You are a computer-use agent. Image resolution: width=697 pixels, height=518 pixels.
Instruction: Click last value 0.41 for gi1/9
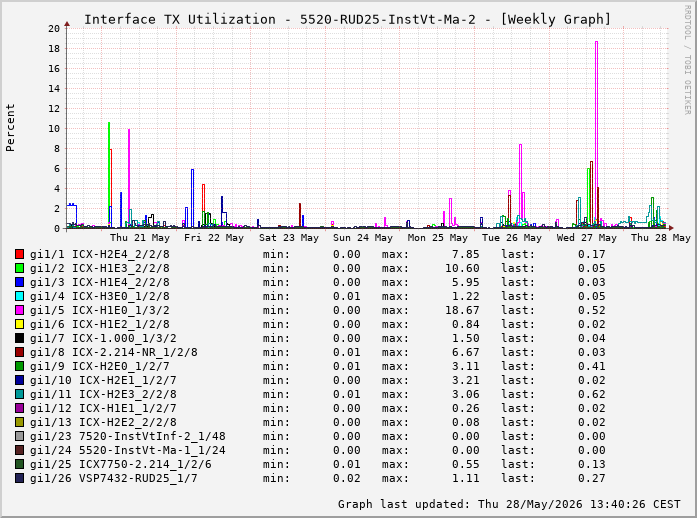pyautogui.click(x=592, y=366)
